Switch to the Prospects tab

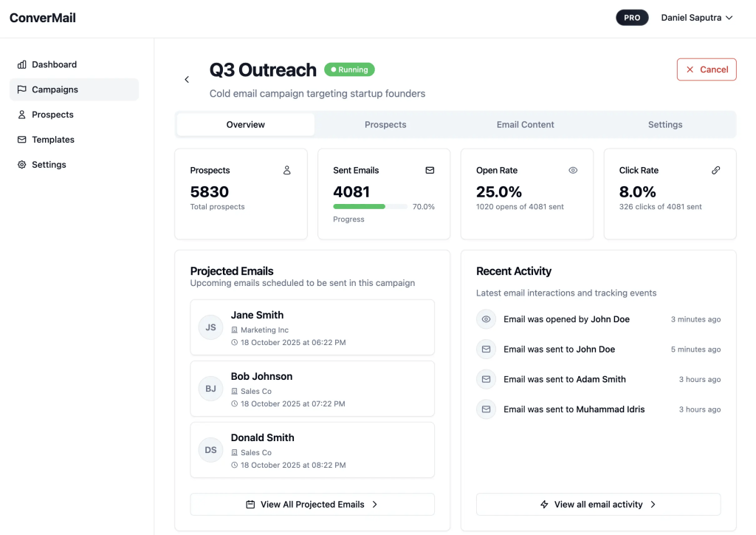[385, 125]
